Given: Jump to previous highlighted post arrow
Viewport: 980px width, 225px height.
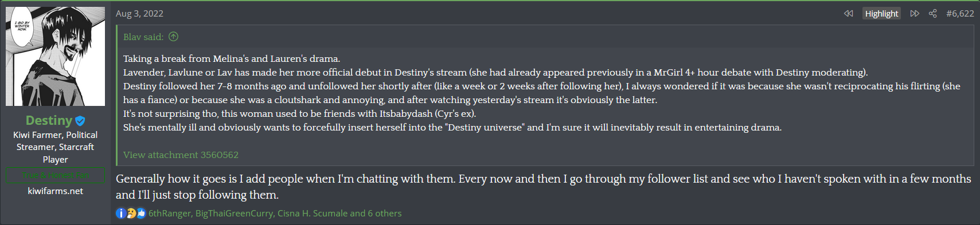Looking at the screenshot, I should pyautogui.click(x=849, y=13).
